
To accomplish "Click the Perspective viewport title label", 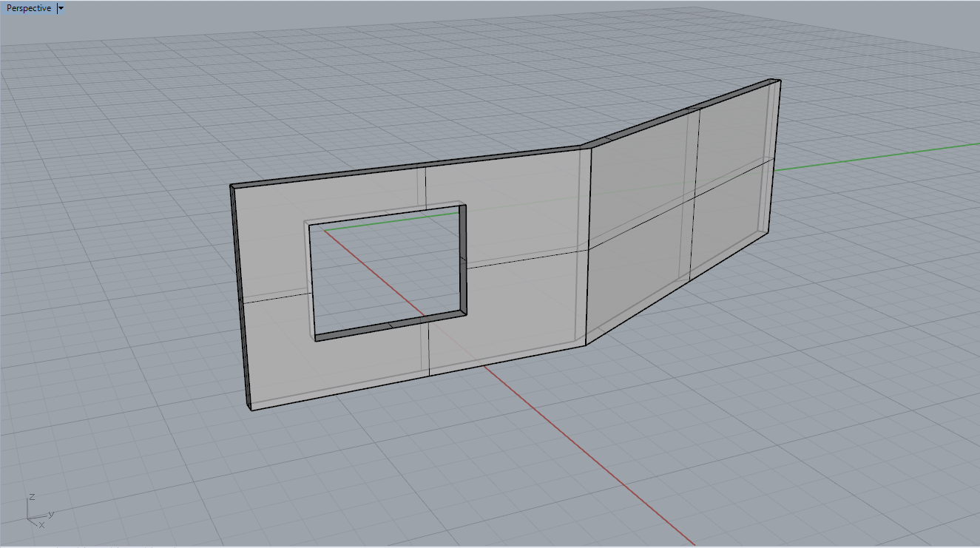I will tap(29, 8).
